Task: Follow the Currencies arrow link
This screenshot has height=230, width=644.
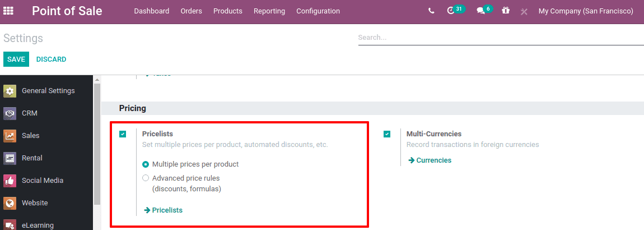Action: (430, 160)
